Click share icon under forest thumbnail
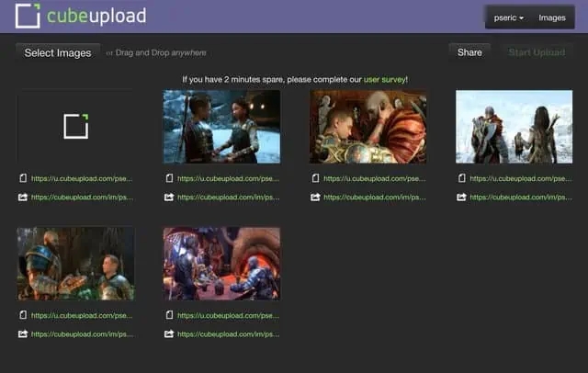The height and width of the screenshot is (373, 588). coord(23,333)
